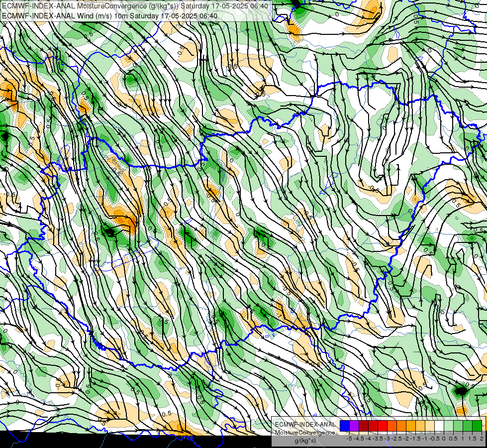Image resolution: width=487 pixels, height=448 pixels.
Task: Click the -1.5 tick label on legend
Action: coord(415,439)
